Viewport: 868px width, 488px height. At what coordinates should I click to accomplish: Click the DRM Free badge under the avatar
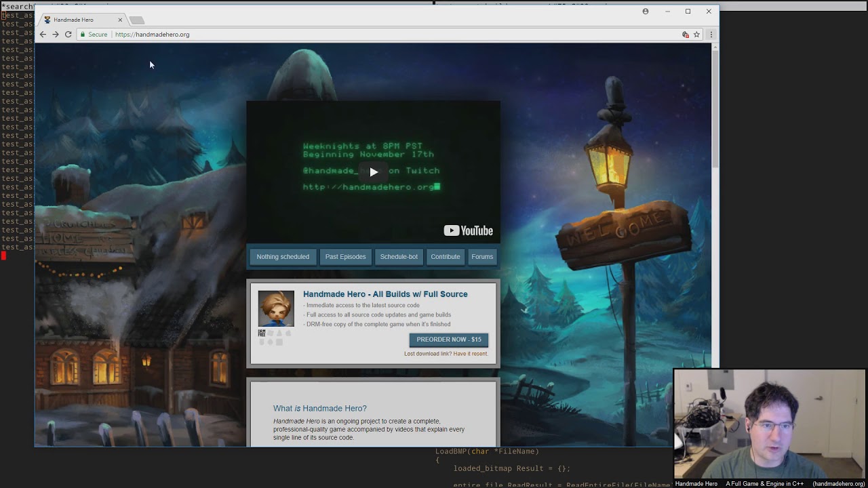pos(262,333)
